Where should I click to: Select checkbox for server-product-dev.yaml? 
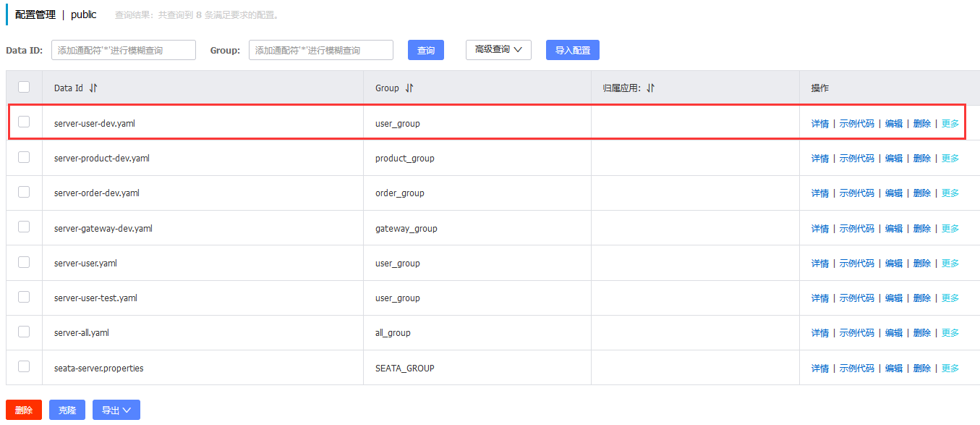click(x=24, y=157)
